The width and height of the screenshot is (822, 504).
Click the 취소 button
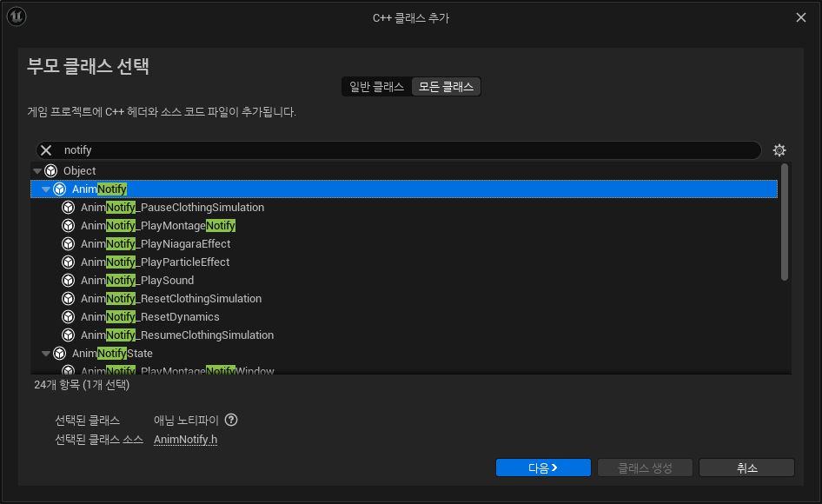[x=746, y=468]
